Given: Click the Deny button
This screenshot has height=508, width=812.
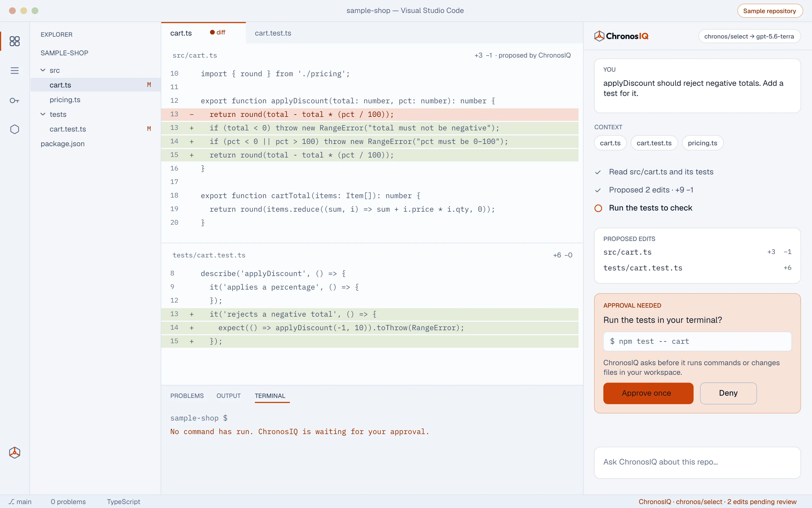Looking at the screenshot, I should tap(728, 393).
